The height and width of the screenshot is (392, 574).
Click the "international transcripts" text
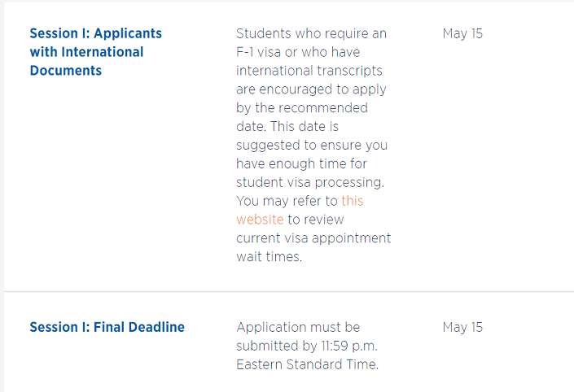coord(309,71)
